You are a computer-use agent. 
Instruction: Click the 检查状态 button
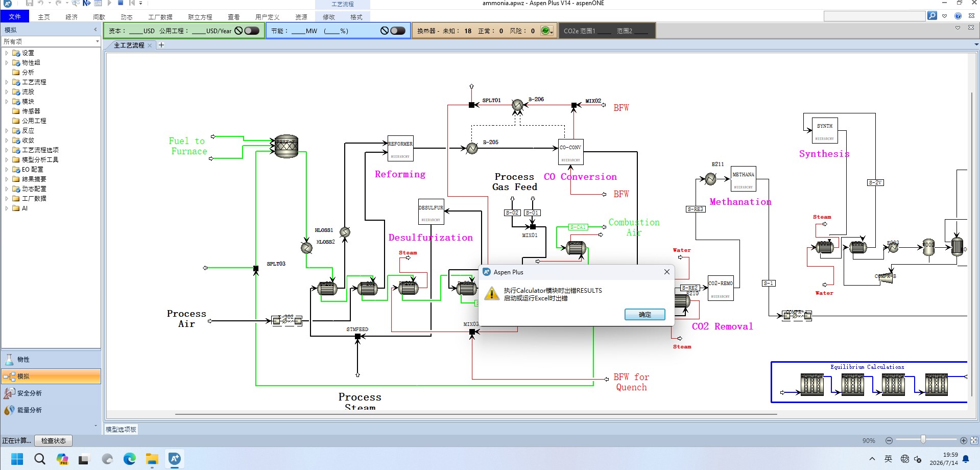coord(54,440)
